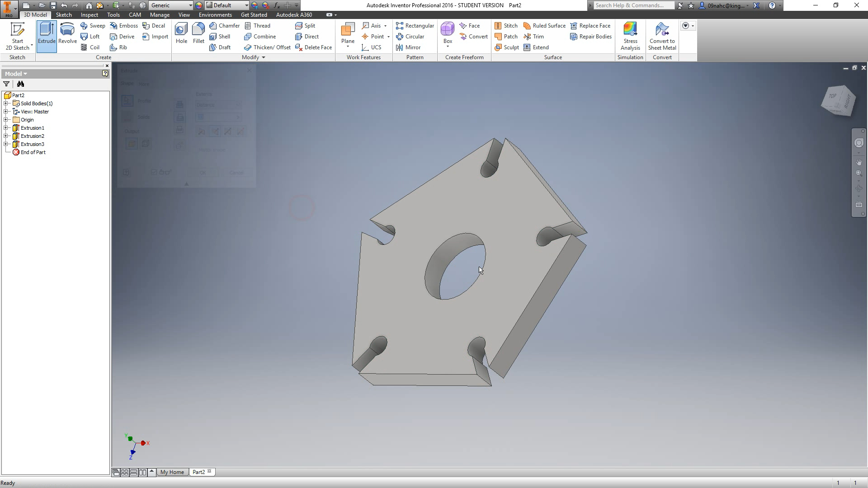Select the Rib tool
Viewport: 868px width, 488px height.
coord(118,47)
